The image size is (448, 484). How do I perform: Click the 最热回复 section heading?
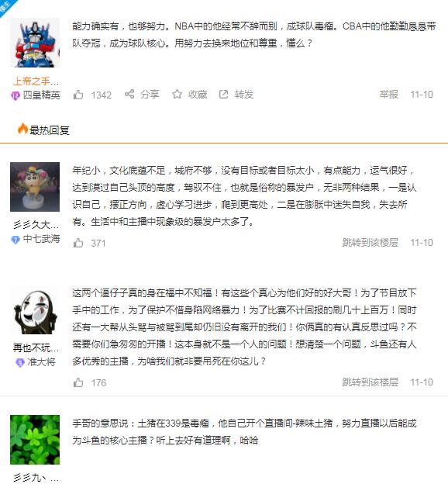[x=50, y=130]
